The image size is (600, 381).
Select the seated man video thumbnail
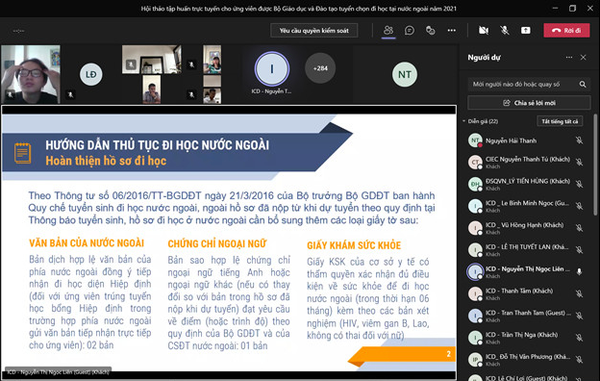pos(152,89)
